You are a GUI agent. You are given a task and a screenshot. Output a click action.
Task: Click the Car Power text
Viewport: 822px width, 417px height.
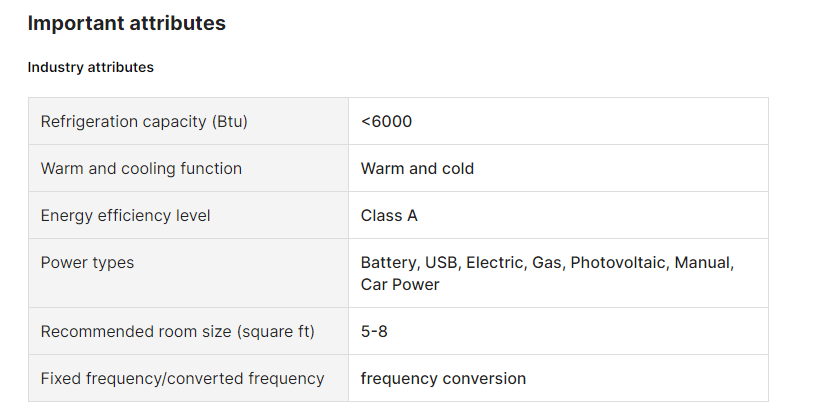tap(400, 284)
